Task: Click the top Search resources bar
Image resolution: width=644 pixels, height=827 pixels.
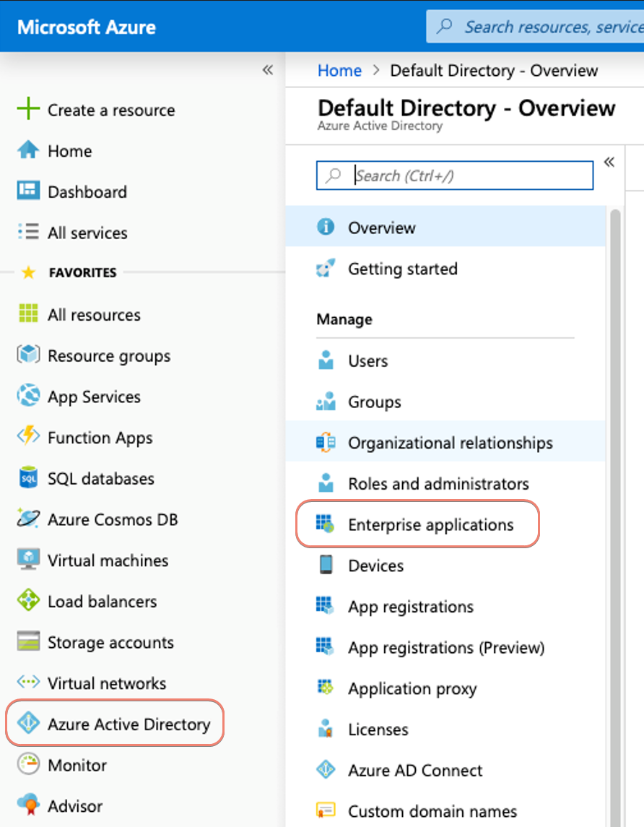Action: [x=535, y=27]
